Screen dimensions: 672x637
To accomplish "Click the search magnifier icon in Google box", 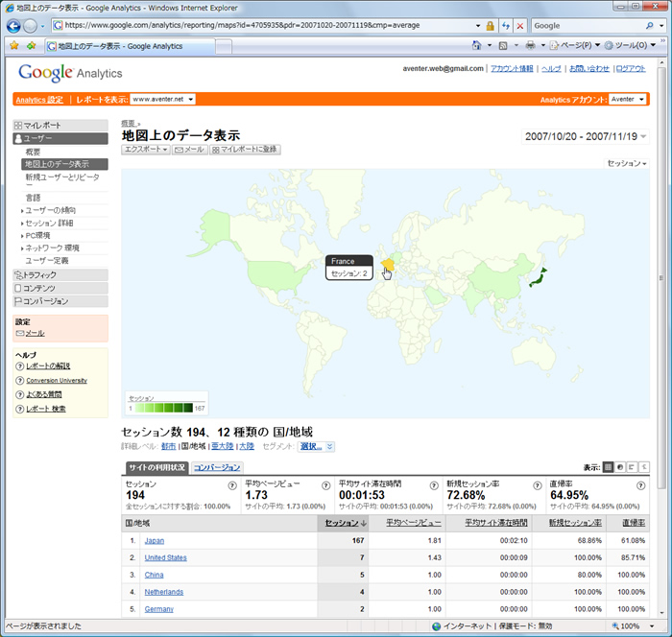I will 650,26.
